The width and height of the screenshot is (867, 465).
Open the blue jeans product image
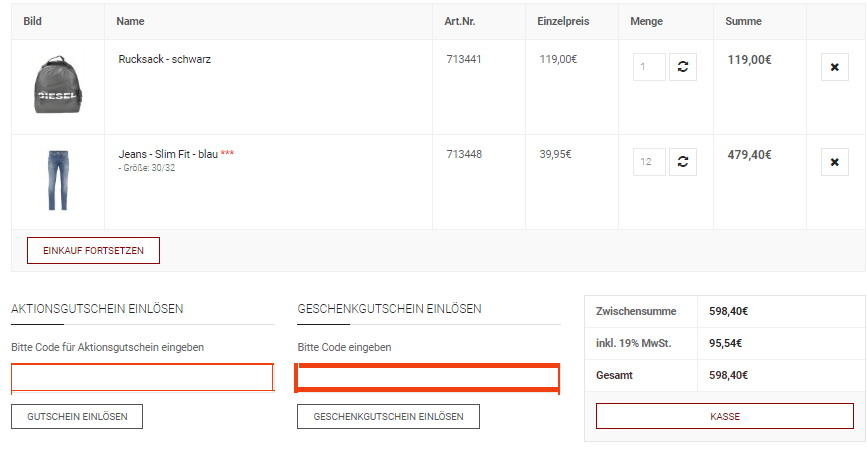[x=57, y=181]
